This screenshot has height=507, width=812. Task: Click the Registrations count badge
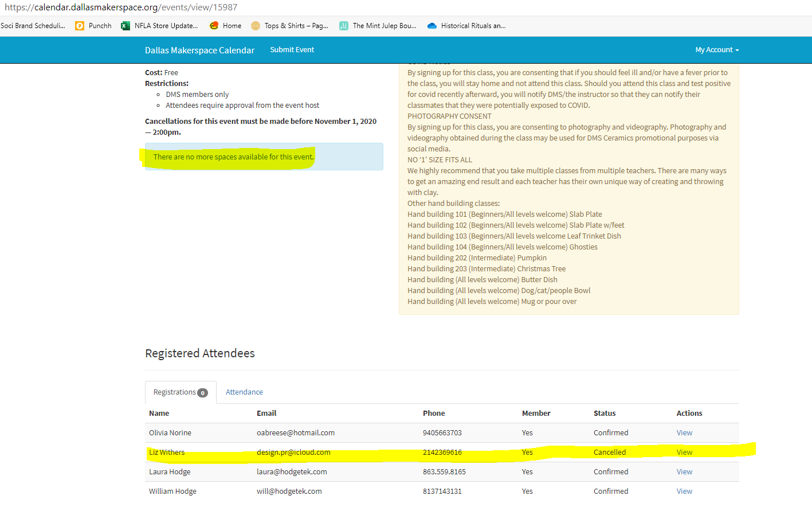click(x=202, y=393)
